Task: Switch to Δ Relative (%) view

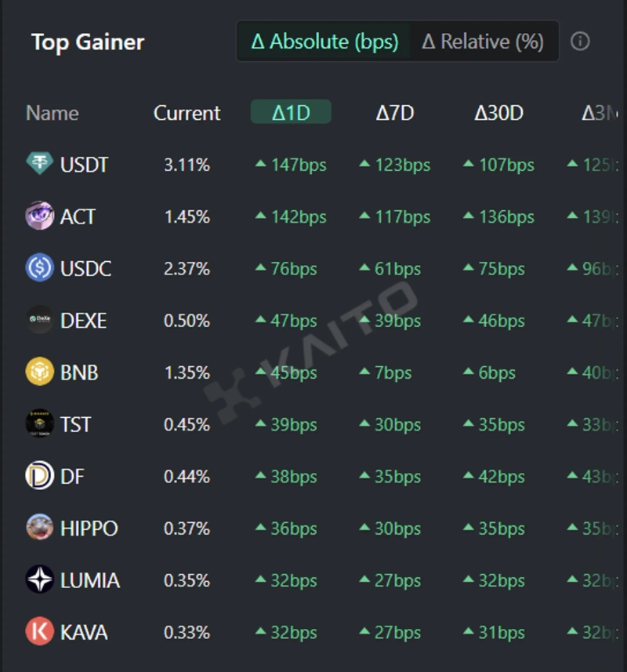Action: point(483,42)
